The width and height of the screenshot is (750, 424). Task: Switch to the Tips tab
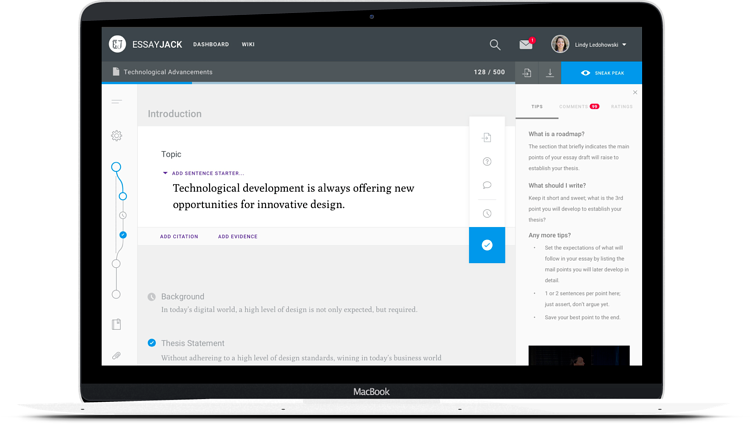tap(537, 107)
